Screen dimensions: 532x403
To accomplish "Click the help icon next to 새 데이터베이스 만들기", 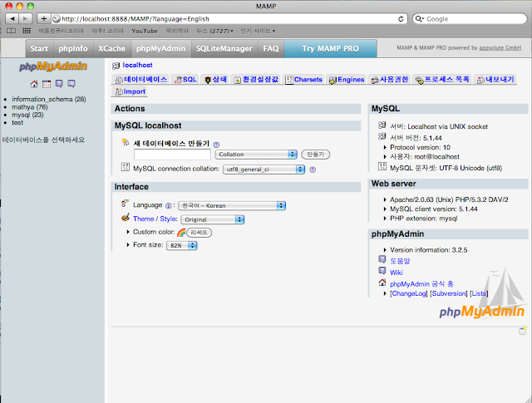I will tap(216, 145).
